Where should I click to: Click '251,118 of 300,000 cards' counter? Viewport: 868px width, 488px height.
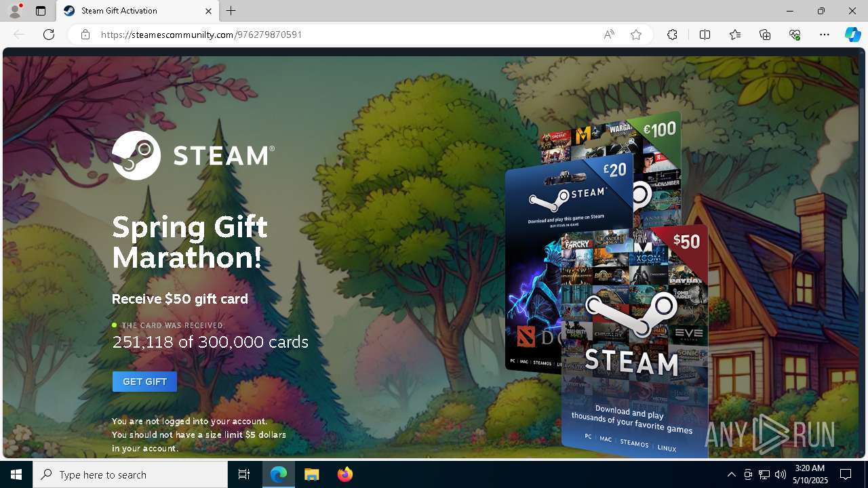[x=210, y=342]
